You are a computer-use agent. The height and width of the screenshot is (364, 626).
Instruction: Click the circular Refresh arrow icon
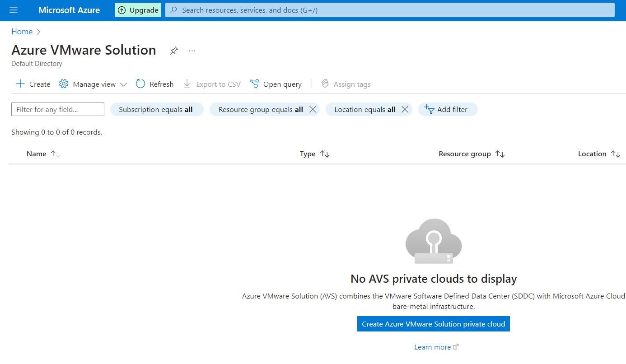140,84
